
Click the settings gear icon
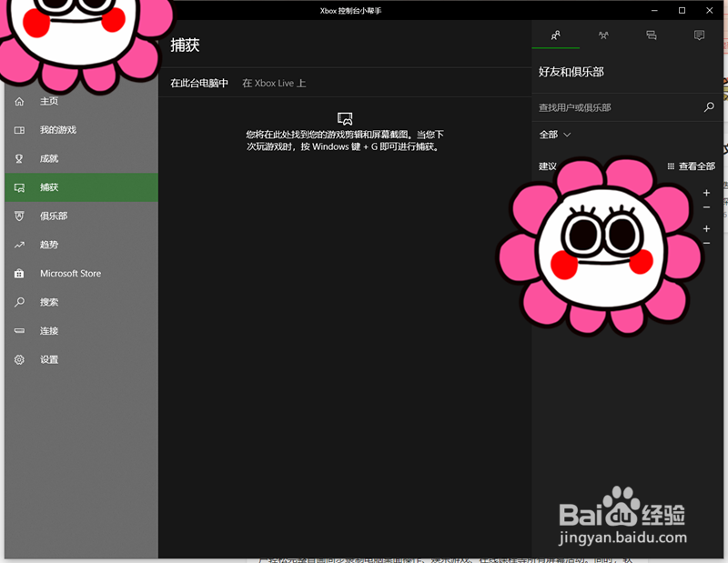[19, 359]
